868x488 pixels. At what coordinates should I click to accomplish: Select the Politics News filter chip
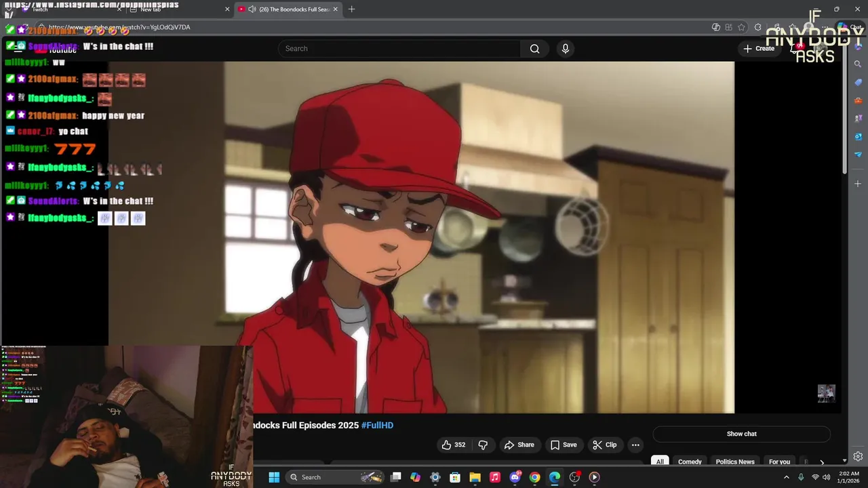tap(735, 462)
